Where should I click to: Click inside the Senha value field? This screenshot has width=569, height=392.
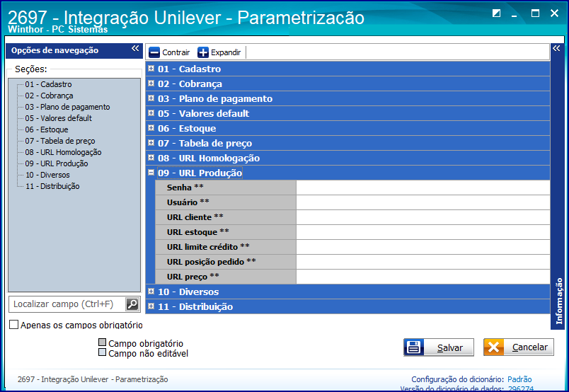[x=423, y=188]
